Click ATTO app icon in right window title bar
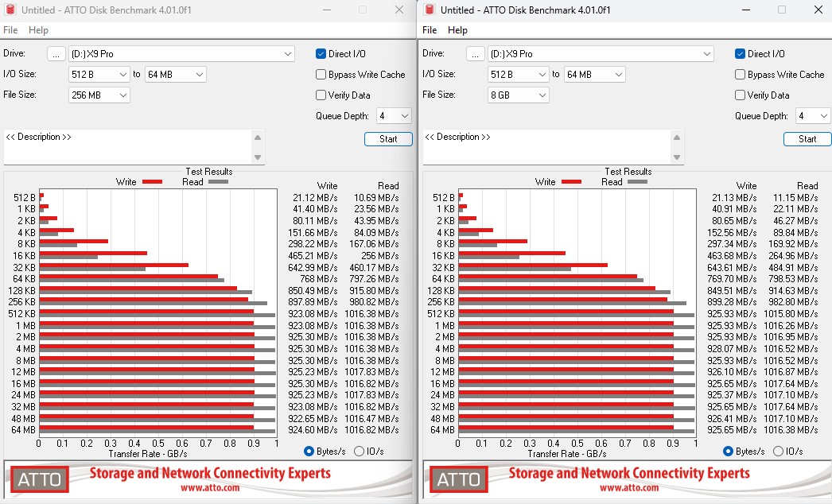832x504 pixels. 430,10
